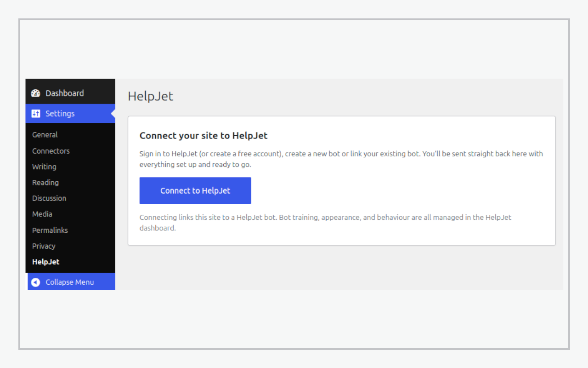Click the HelpJet page heading
Screen dimensions: 588x368
coord(151,96)
